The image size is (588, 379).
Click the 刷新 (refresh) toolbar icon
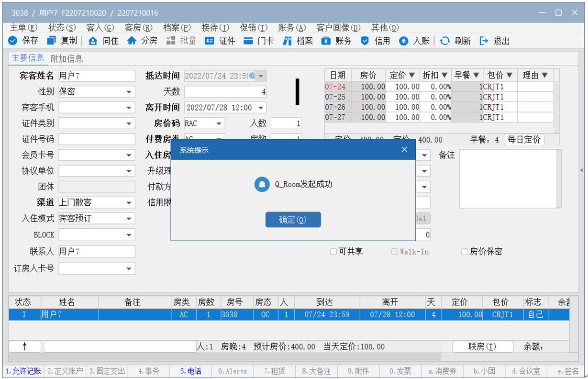445,41
